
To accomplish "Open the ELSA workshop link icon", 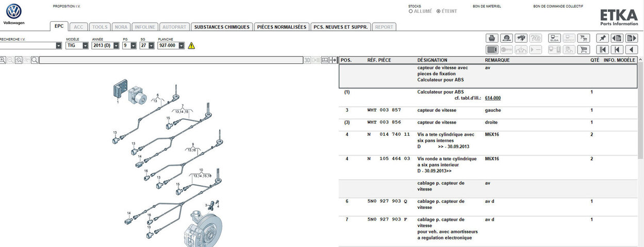I will click(554, 38).
